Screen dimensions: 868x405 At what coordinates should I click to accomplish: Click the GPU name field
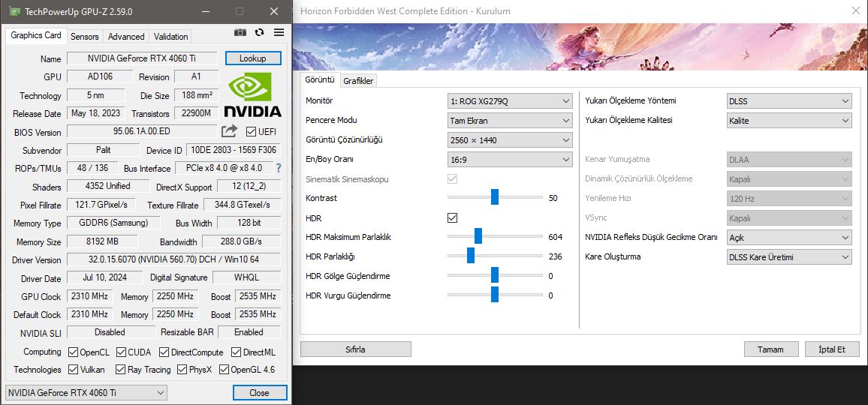(142, 58)
